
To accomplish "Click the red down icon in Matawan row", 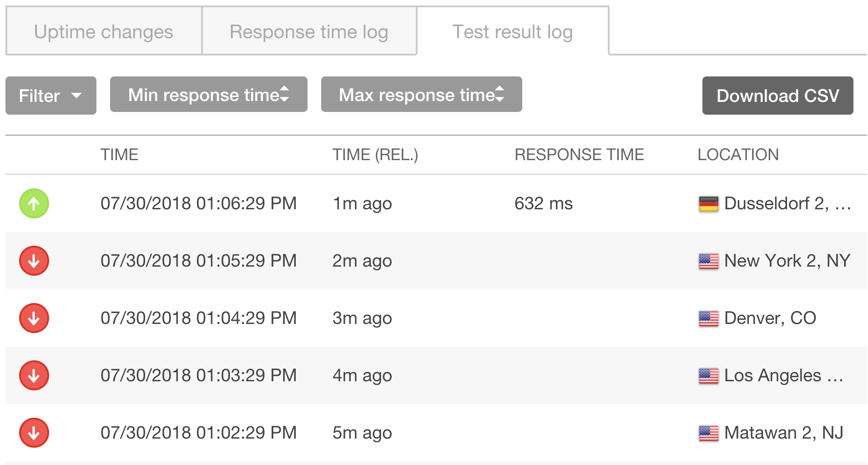I will pyautogui.click(x=34, y=433).
